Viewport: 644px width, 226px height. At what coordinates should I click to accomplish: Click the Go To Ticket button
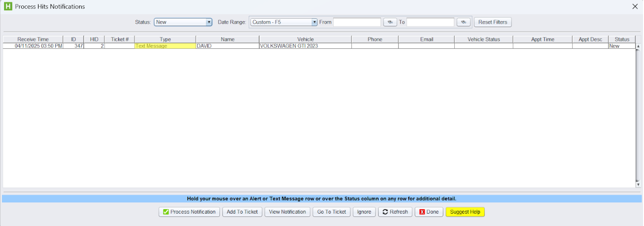331,212
